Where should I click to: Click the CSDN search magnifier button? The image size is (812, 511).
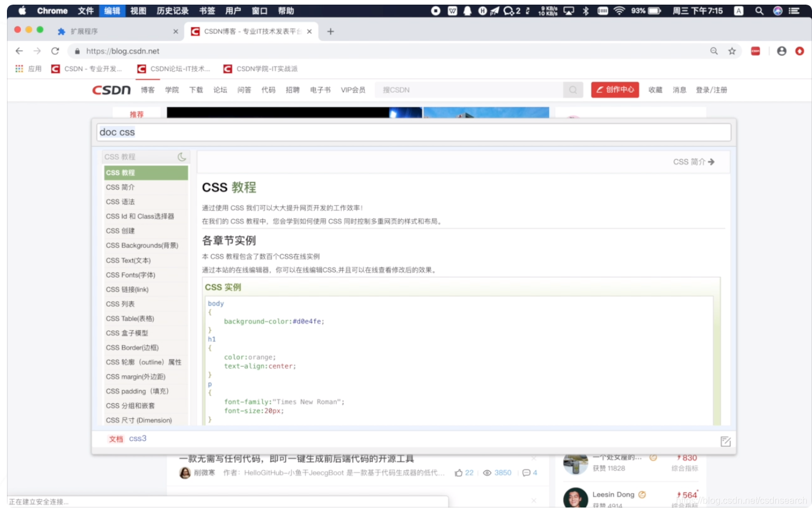[573, 90]
